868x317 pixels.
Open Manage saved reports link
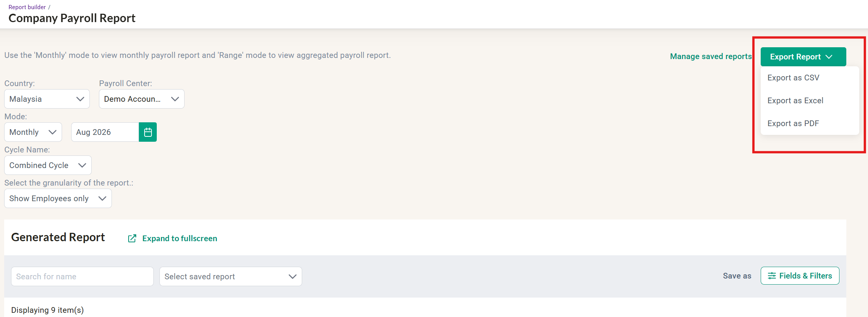point(711,56)
